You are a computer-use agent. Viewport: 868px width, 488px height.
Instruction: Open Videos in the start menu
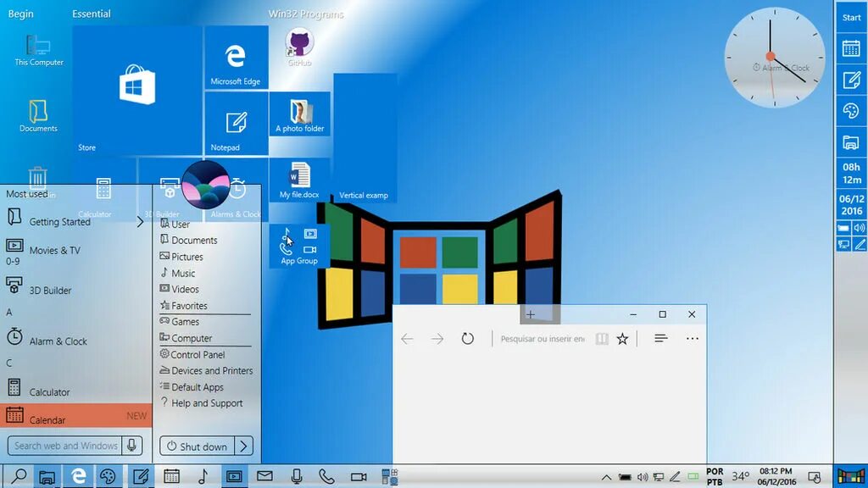coord(179,289)
